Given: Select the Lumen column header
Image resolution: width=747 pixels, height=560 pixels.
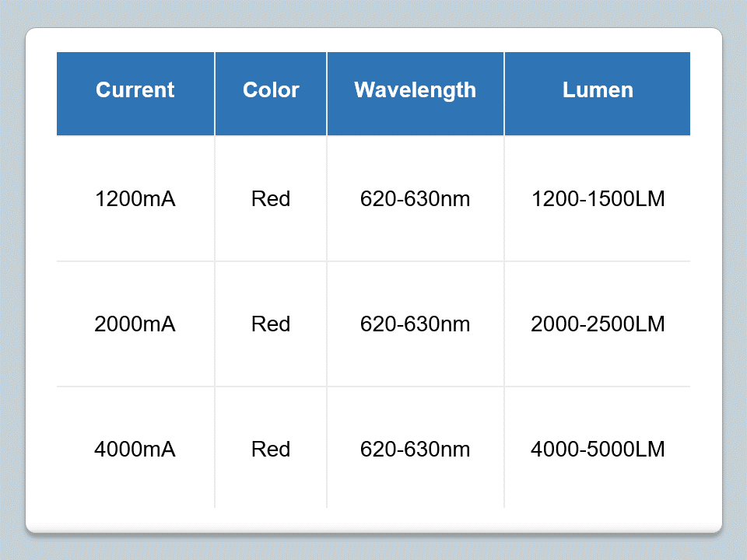Looking at the screenshot, I should tap(598, 90).
